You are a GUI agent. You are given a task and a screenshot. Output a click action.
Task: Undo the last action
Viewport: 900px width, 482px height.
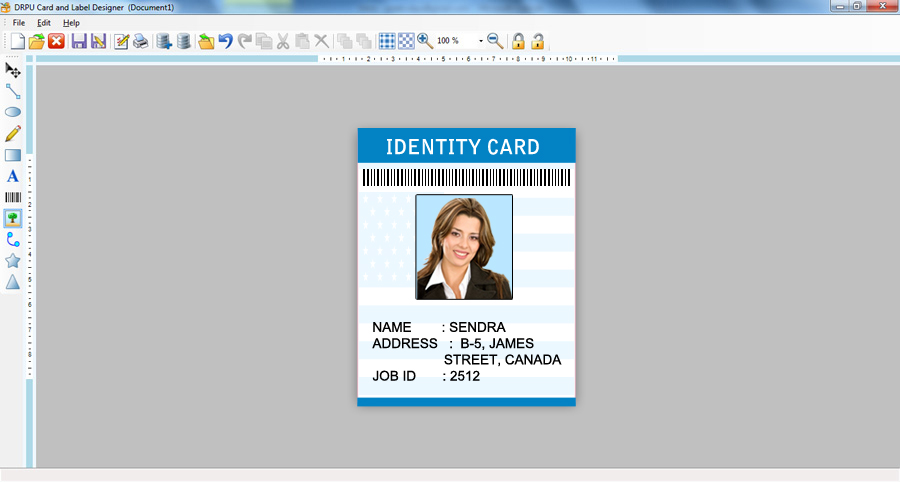tap(226, 41)
